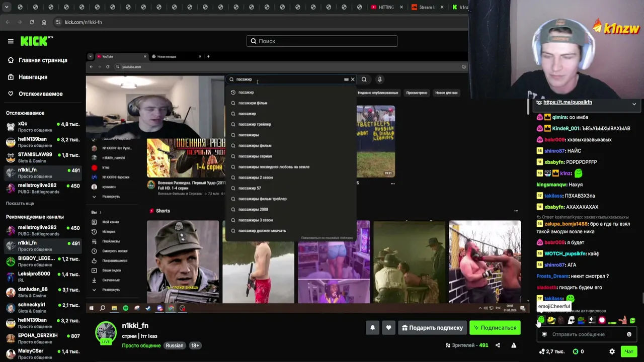Select the "Новое для вас" YouTube filter chip
Screen dimensions: 644x362
pos(446,93)
